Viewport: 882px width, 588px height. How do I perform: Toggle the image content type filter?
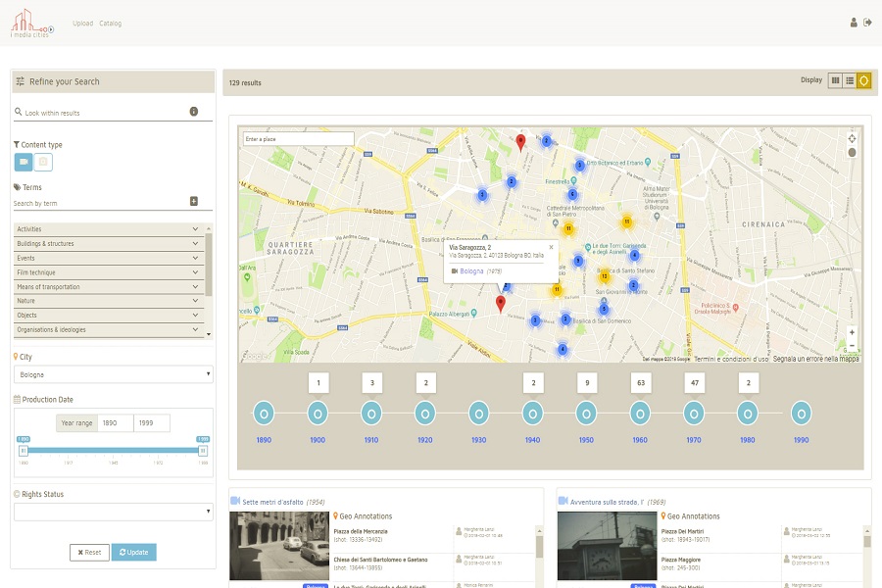[x=44, y=162]
